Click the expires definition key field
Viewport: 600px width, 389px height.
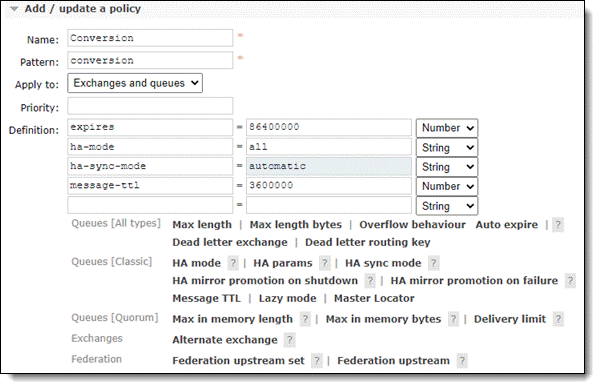point(150,127)
